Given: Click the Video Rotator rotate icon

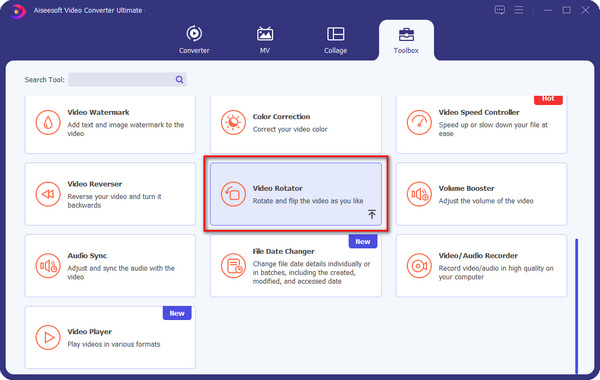Looking at the screenshot, I should [233, 194].
